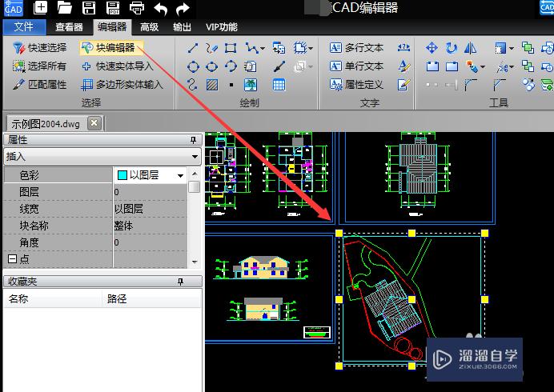Click the 选择所有 button
Viewport: 554px width, 392px height.
39,66
